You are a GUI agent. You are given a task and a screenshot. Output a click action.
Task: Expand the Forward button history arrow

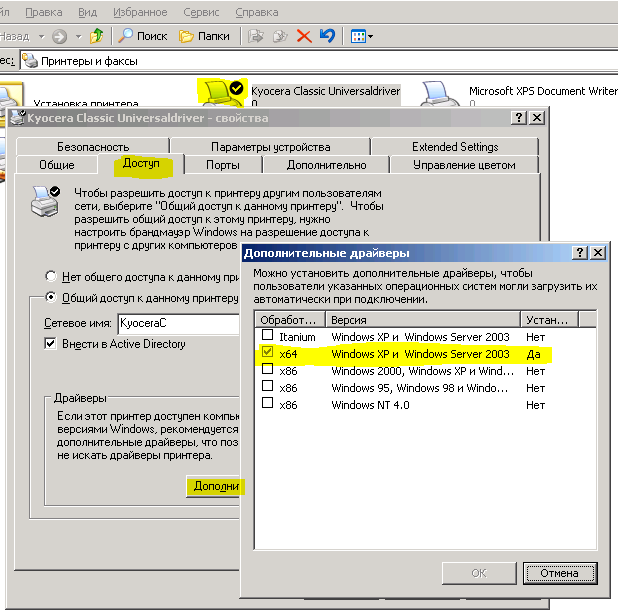pos(78,37)
